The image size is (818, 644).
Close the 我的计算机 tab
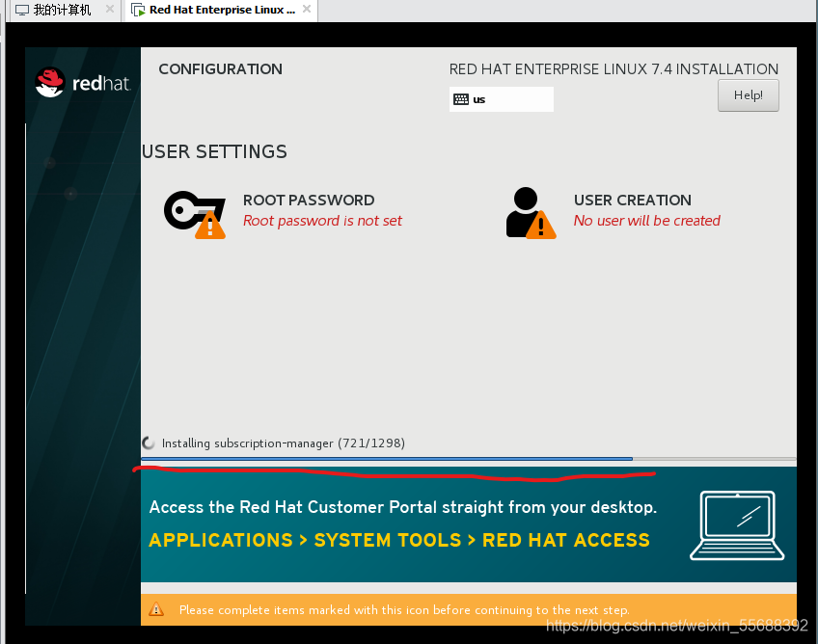[x=110, y=9]
